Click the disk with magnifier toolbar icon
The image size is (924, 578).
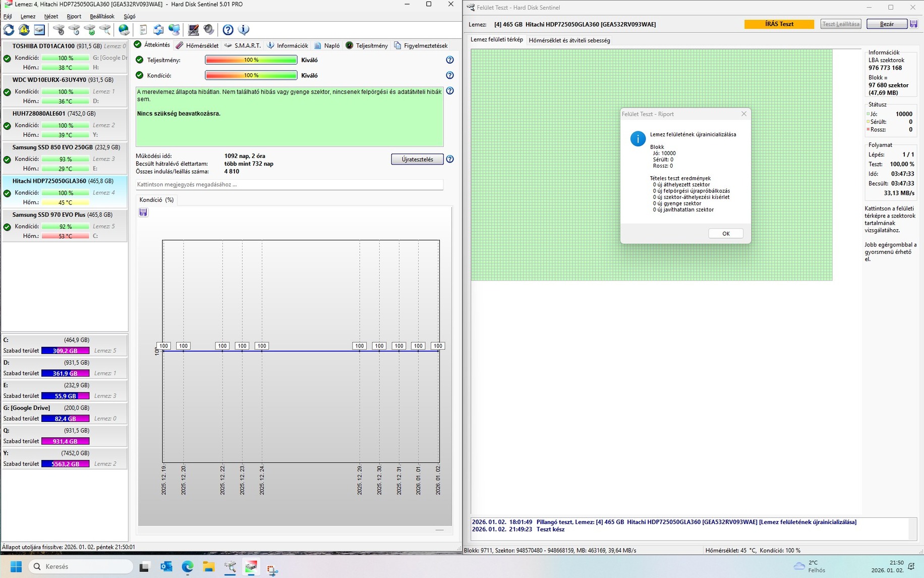point(105,30)
